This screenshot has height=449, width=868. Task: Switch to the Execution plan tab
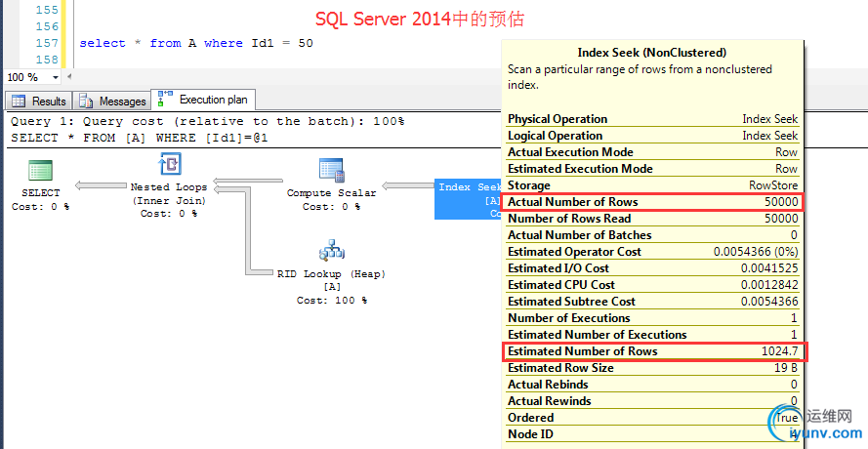pyautogui.click(x=203, y=100)
